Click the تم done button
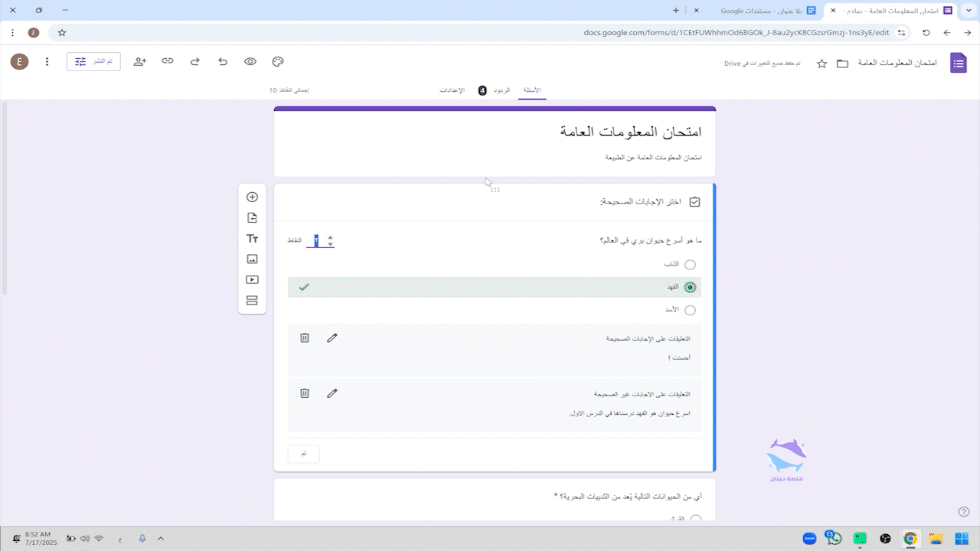980x551 pixels. (303, 454)
